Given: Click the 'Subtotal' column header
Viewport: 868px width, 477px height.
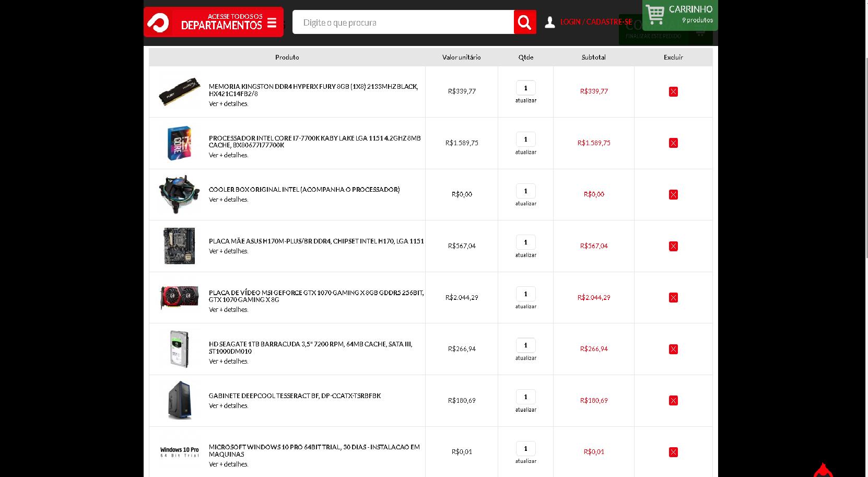Looking at the screenshot, I should tap(594, 57).
